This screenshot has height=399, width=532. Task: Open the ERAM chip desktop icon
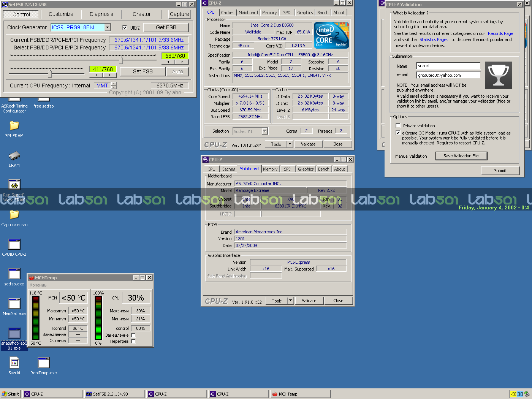pos(14,156)
